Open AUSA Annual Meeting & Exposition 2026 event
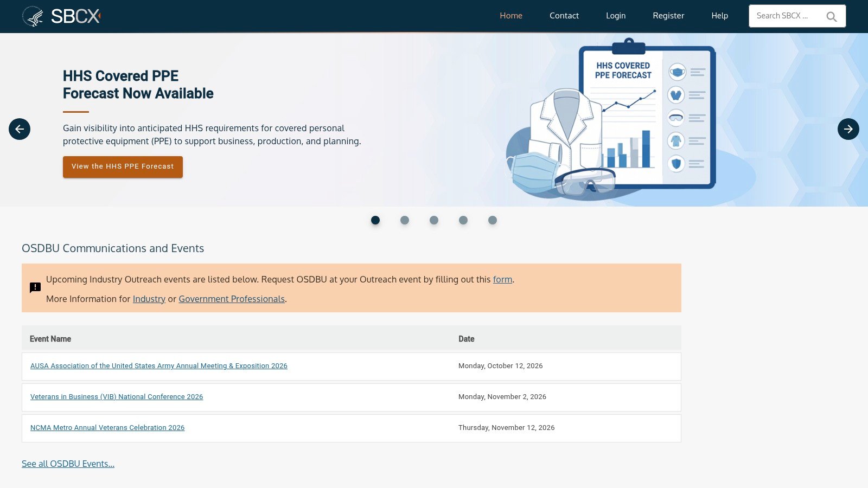Viewport: 868px width, 488px height. (159, 366)
